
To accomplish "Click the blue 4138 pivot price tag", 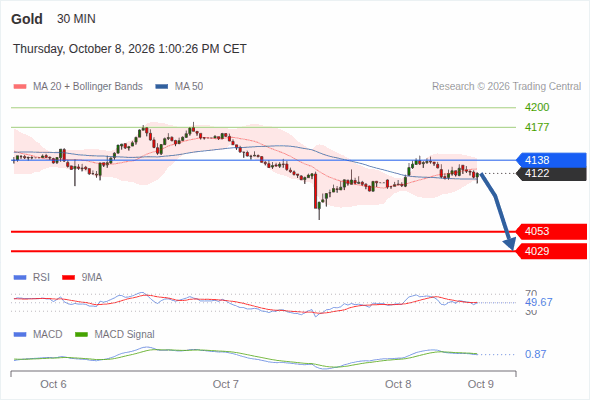I will coord(551,160).
